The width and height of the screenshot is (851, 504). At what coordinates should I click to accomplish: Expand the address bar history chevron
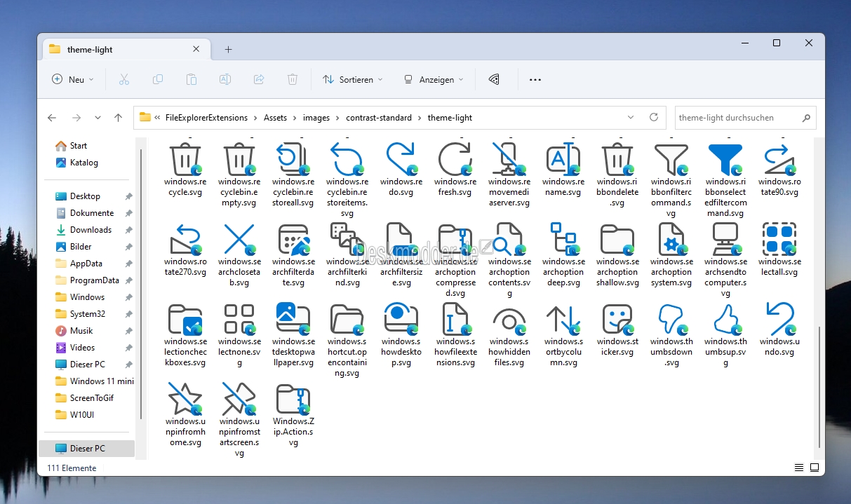[631, 118]
